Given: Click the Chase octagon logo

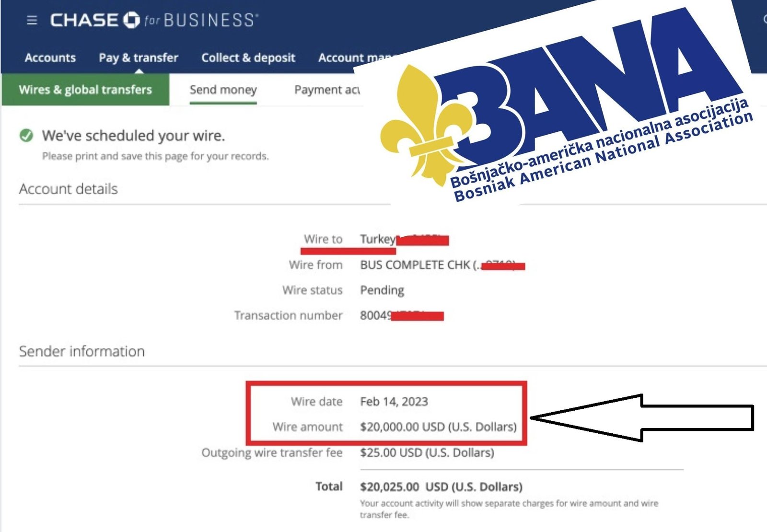Looking at the screenshot, I should point(131,20).
